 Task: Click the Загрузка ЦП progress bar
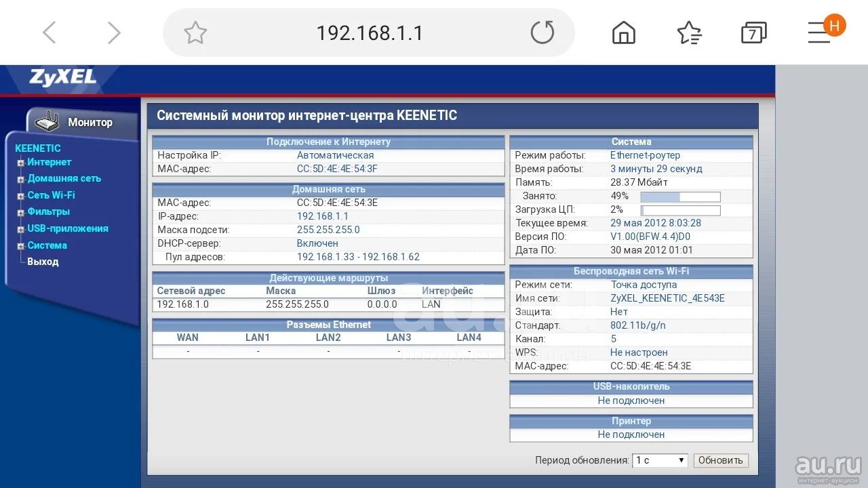tap(680, 210)
